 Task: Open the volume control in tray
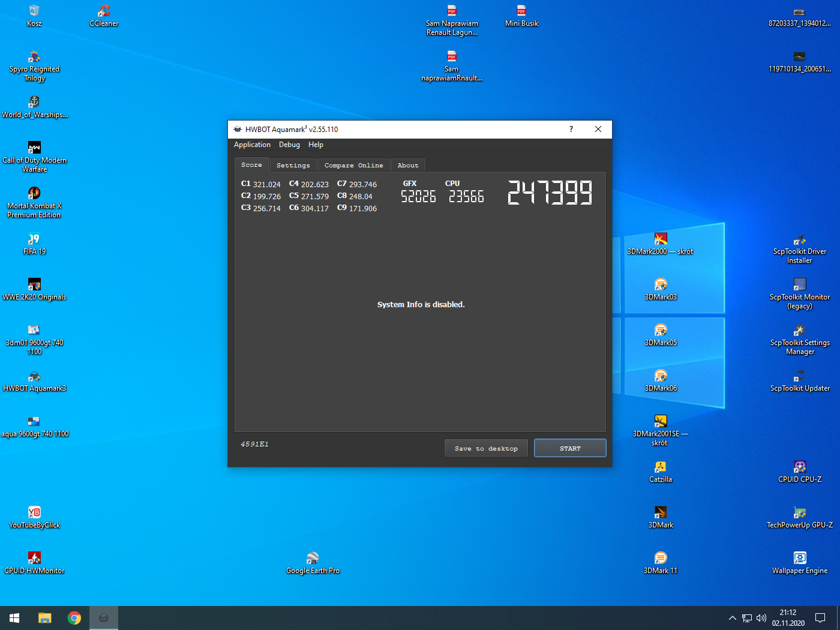pyautogui.click(x=761, y=618)
